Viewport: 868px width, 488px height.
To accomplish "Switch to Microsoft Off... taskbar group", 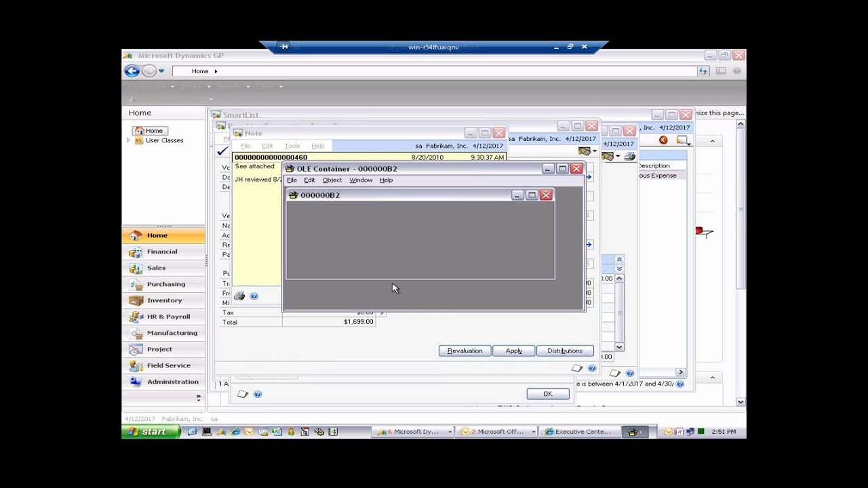I will point(497,432).
